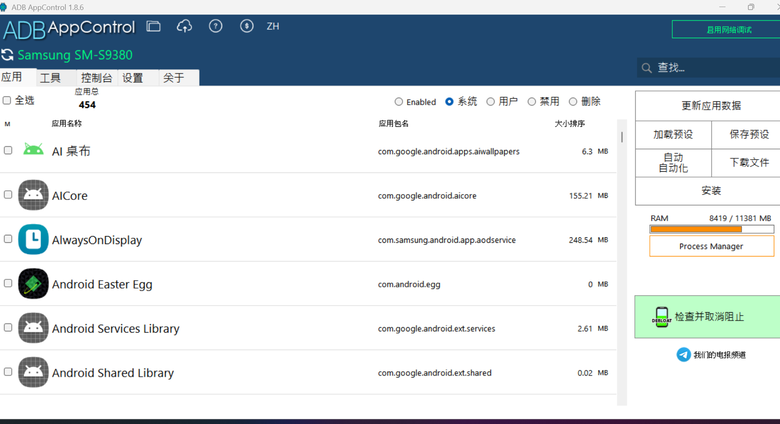Viewport: 780px width, 424px height.
Task: Select the Enabled radio filter
Action: [398, 102]
